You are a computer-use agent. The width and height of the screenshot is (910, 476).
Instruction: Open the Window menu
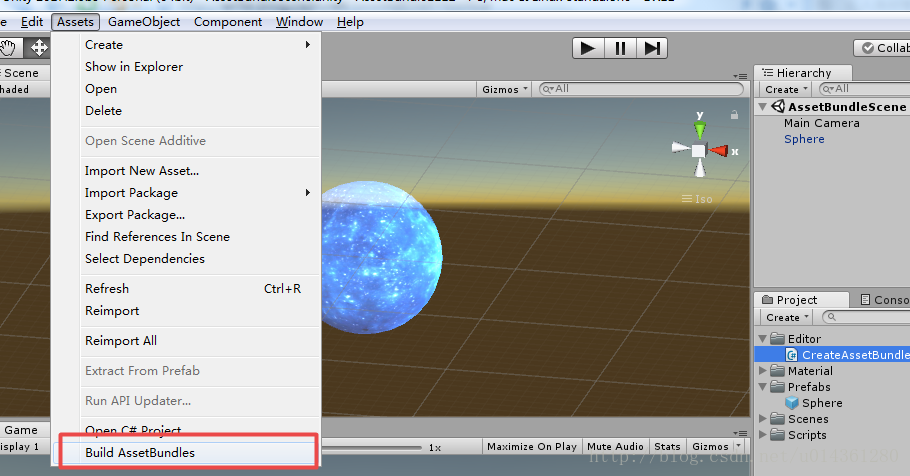click(x=299, y=22)
